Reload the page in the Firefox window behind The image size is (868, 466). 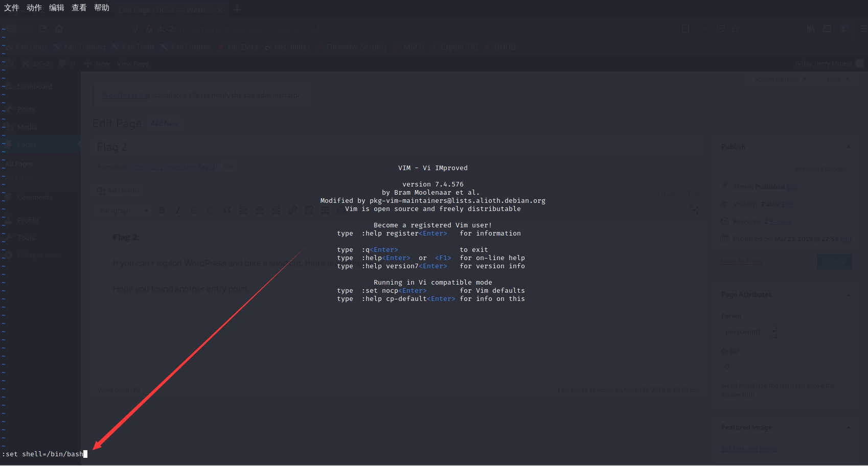click(x=42, y=29)
